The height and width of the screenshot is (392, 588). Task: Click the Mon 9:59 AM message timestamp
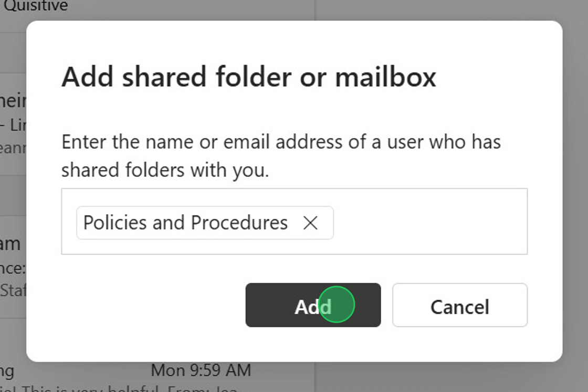tap(201, 370)
